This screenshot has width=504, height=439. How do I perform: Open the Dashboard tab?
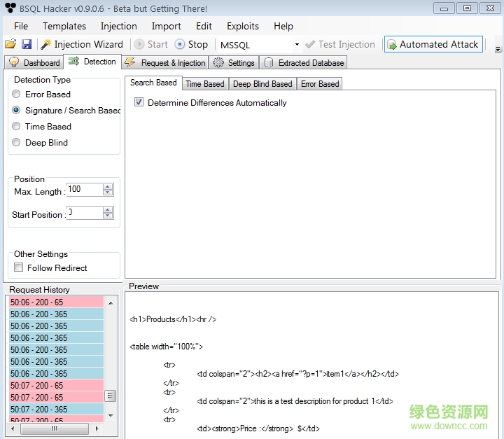pos(34,62)
